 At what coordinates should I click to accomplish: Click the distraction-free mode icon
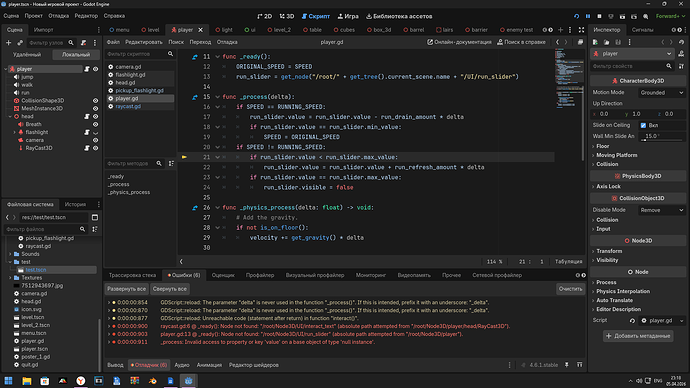point(581,30)
